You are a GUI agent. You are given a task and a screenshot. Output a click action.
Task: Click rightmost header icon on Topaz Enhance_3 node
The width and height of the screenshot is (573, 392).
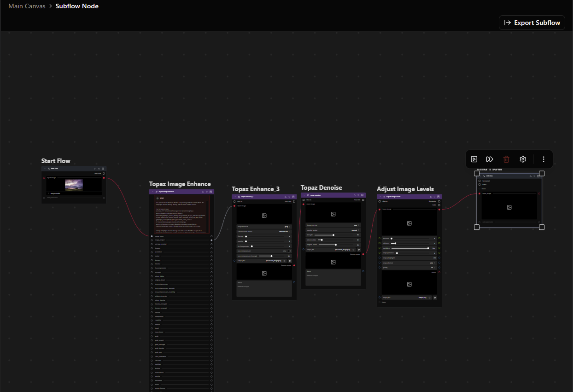293,197
